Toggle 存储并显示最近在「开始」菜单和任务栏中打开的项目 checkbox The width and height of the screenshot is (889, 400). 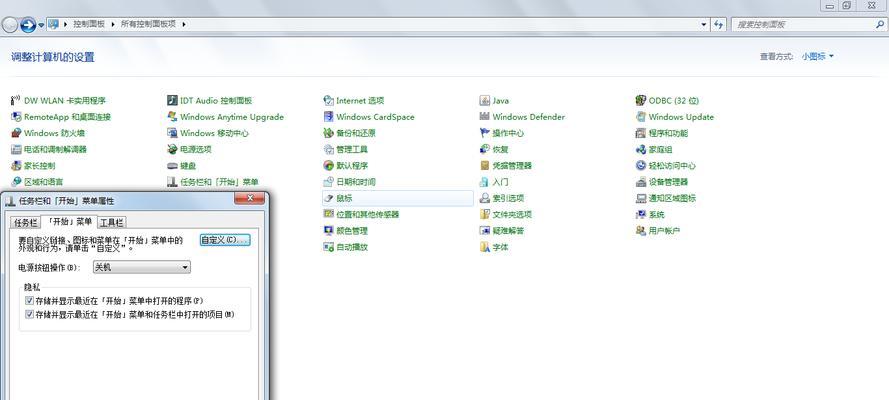click(x=29, y=314)
